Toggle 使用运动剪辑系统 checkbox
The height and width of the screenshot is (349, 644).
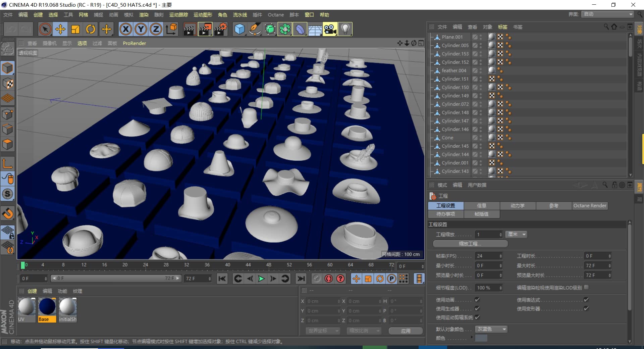477,317
